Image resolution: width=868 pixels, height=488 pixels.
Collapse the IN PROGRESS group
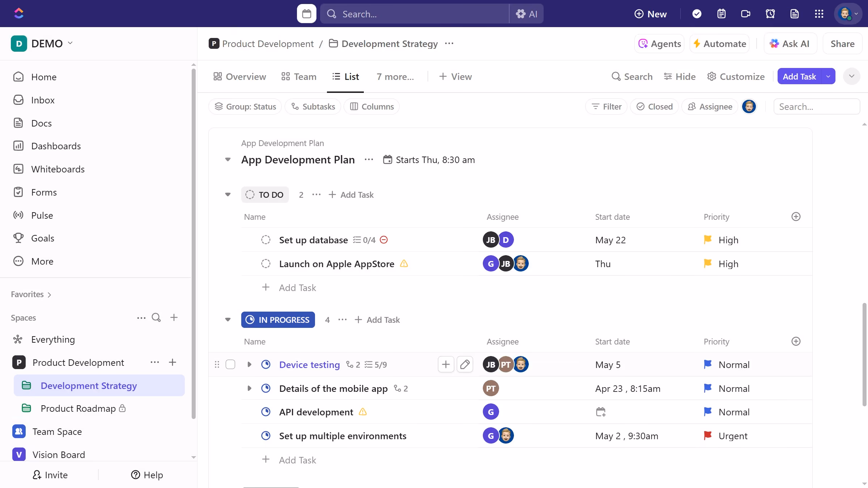pos(228,320)
